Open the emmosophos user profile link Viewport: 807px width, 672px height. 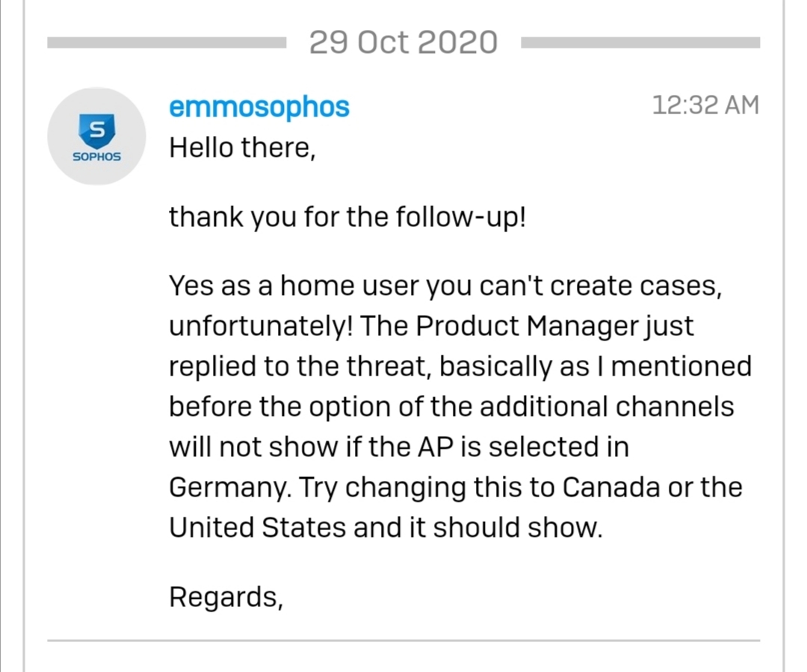tap(259, 107)
